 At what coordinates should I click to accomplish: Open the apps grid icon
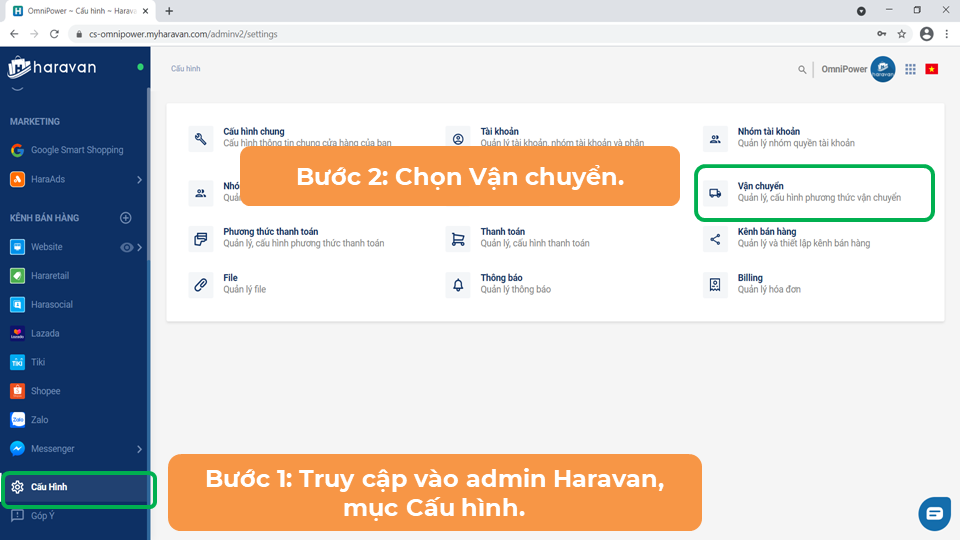(x=910, y=69)
